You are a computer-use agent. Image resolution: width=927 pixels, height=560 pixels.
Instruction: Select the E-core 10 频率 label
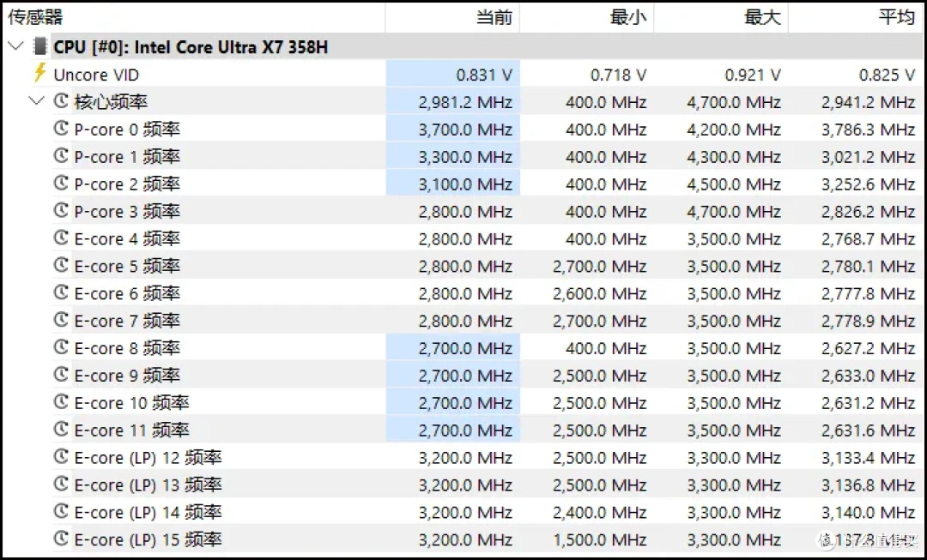click(x=132, y=403)
